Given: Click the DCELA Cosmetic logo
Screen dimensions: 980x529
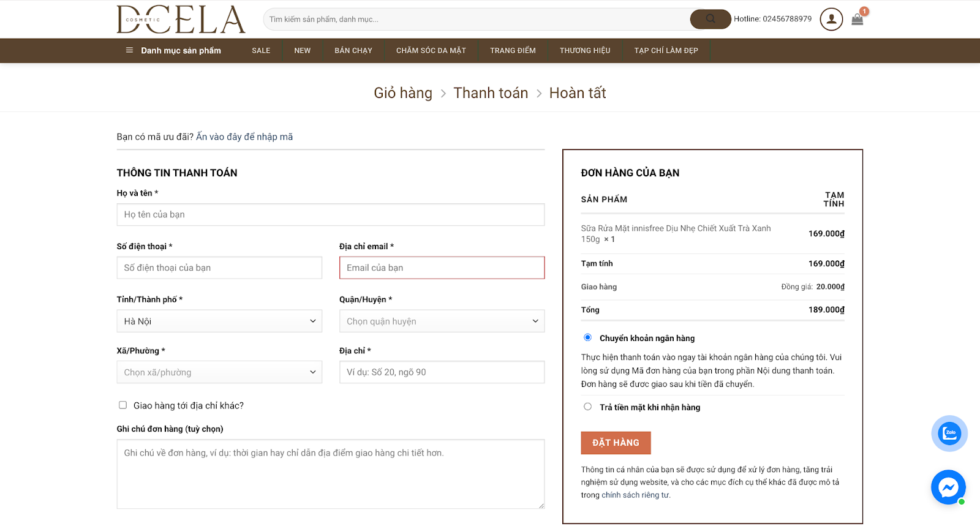Looking at the screenshot, I should pyautogui.click(x=181, y=20).
